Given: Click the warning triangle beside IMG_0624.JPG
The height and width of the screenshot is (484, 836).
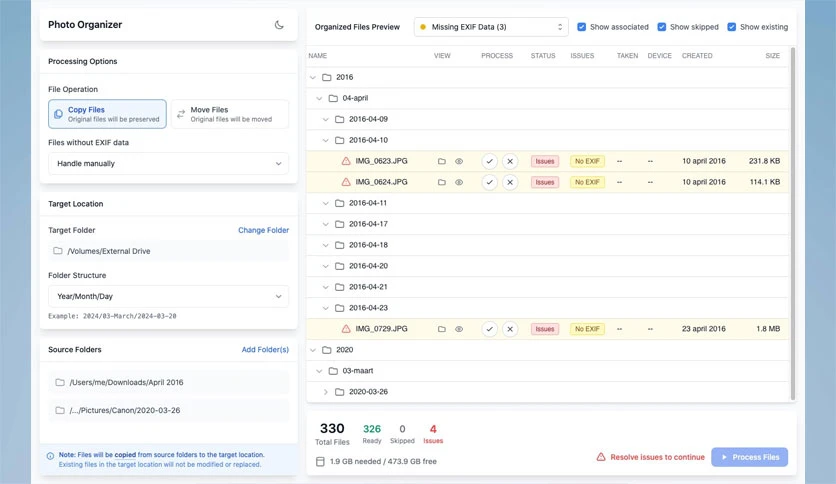Looking at the screenshot, I should pyautogui.click(x=346, y=182).
